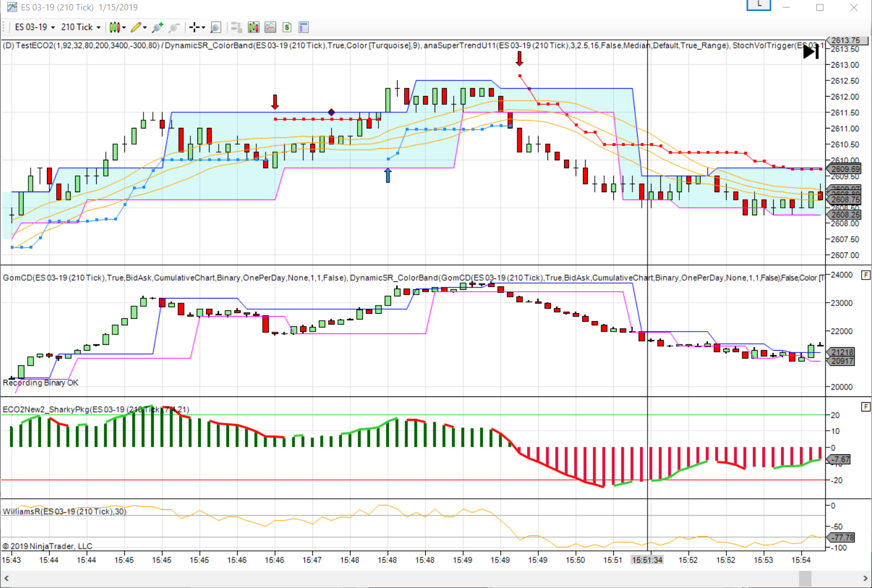Minimize the chart window

786,8
